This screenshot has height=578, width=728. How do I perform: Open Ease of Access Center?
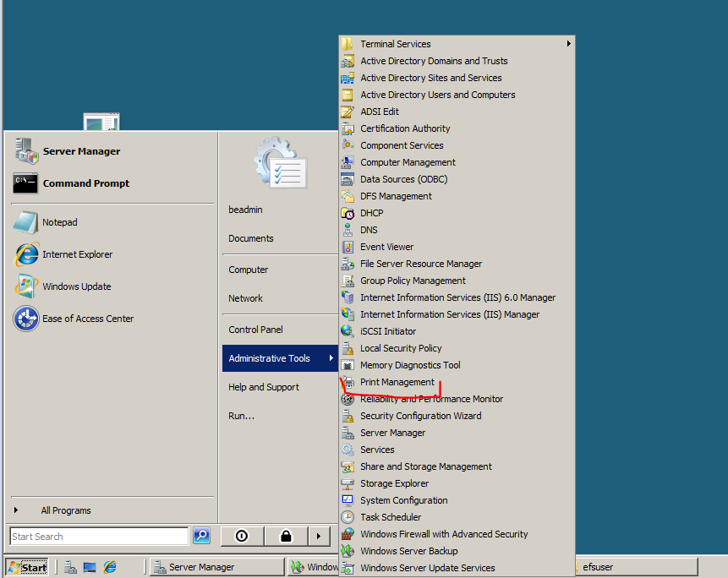click(113, 319)
